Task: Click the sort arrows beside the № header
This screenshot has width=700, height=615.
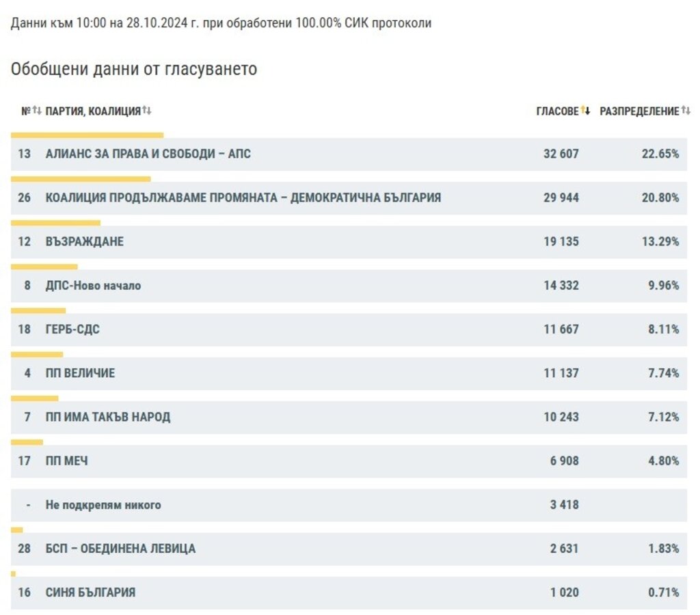Action: (37, 111)
